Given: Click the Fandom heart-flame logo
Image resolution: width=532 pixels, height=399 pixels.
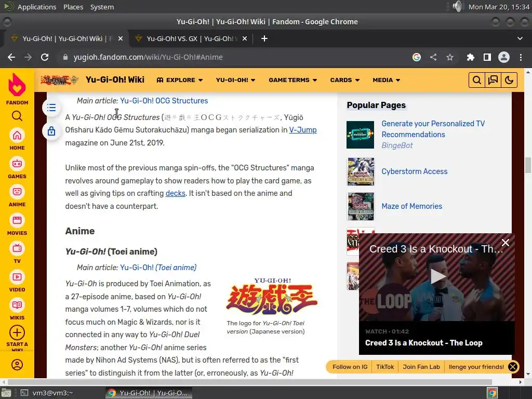Looking at the screenshot, I should pos(17,85).
